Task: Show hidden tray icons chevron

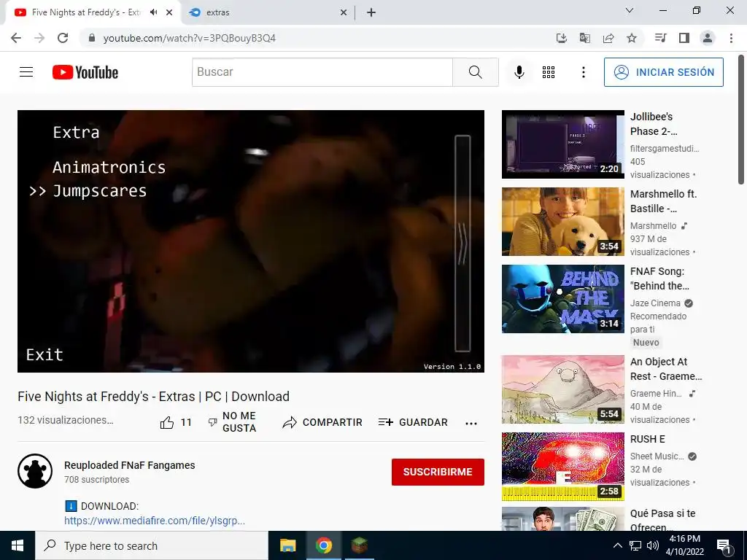Action: tap(617, 545)
